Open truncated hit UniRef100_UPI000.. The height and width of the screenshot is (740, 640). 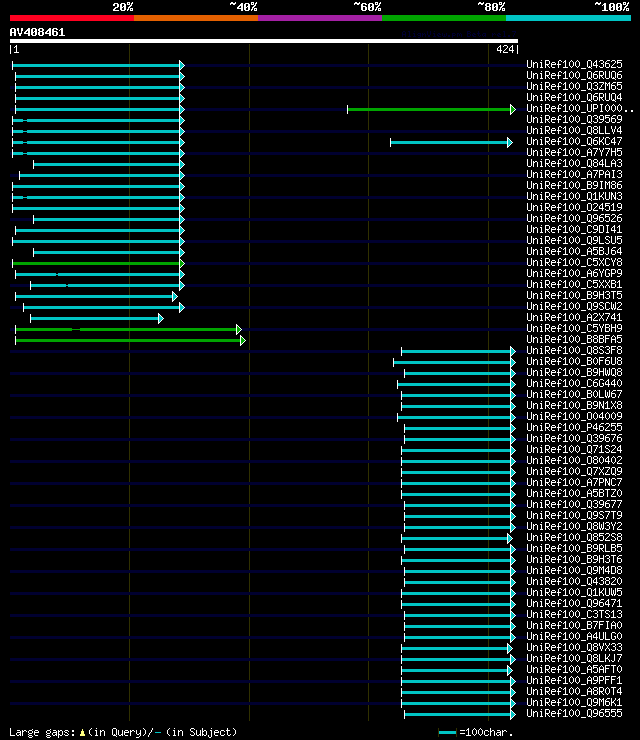(x=580, y=108)
